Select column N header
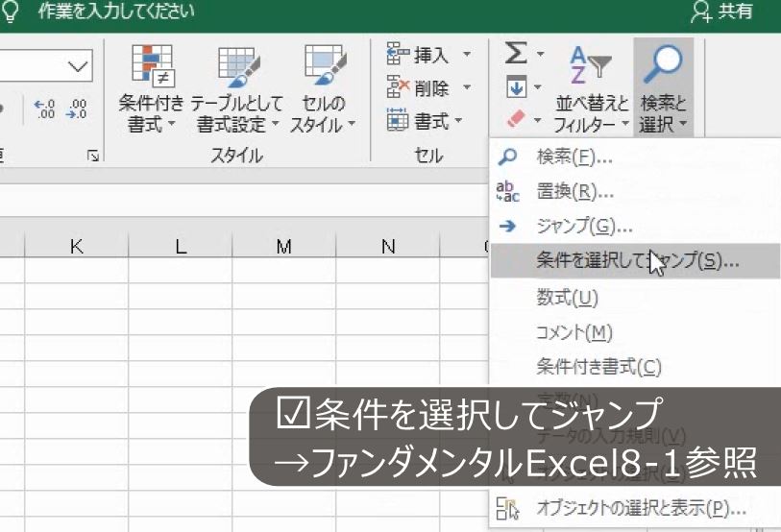 point(387,246)
